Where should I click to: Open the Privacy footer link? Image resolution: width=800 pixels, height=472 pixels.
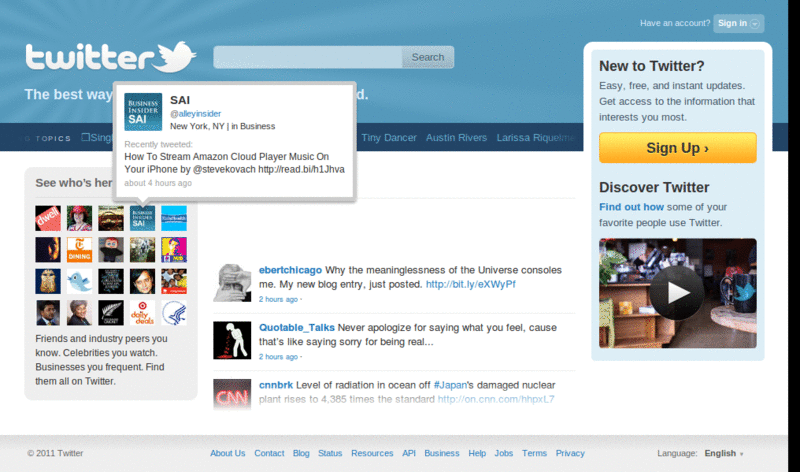coord(570,453)
